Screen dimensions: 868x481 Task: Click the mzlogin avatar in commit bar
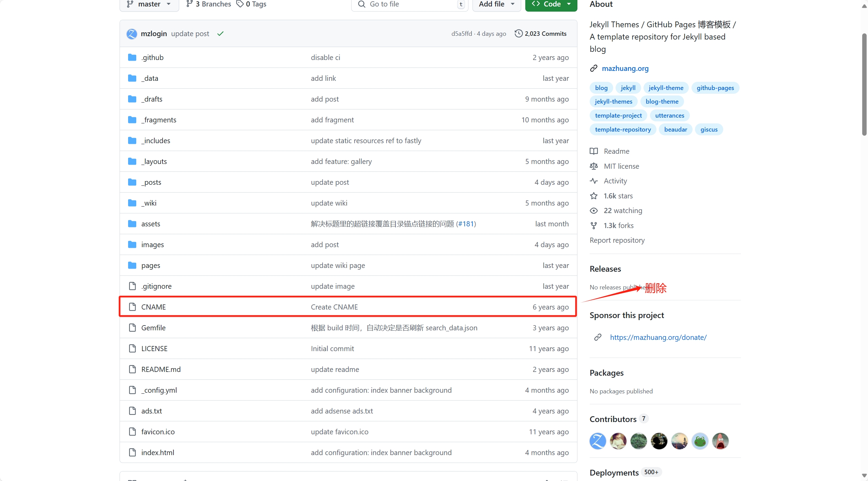click(x=132, y=34)
